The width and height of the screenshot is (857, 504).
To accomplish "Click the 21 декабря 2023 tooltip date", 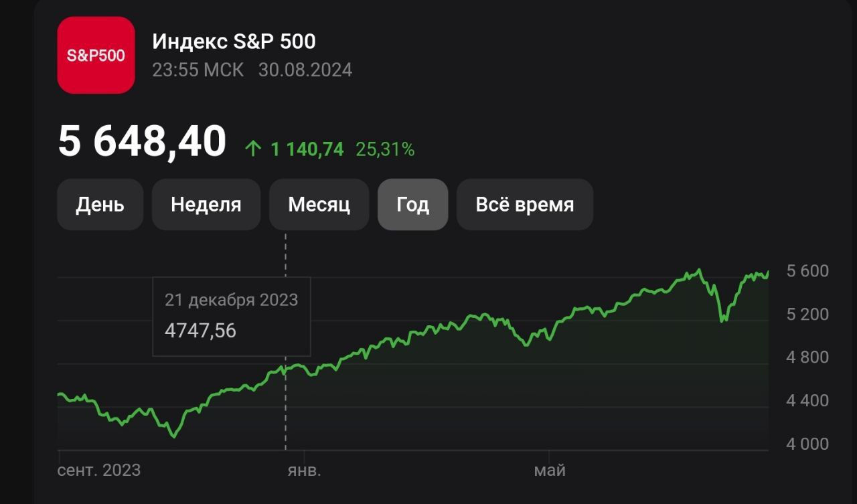I will [x=231, y=300].
